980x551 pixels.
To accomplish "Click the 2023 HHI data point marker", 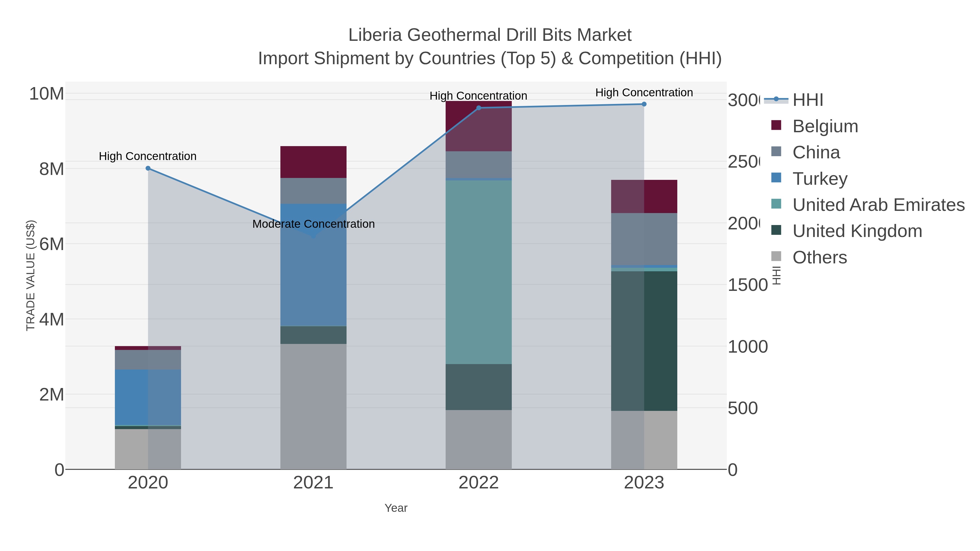I will pos(644,104).
